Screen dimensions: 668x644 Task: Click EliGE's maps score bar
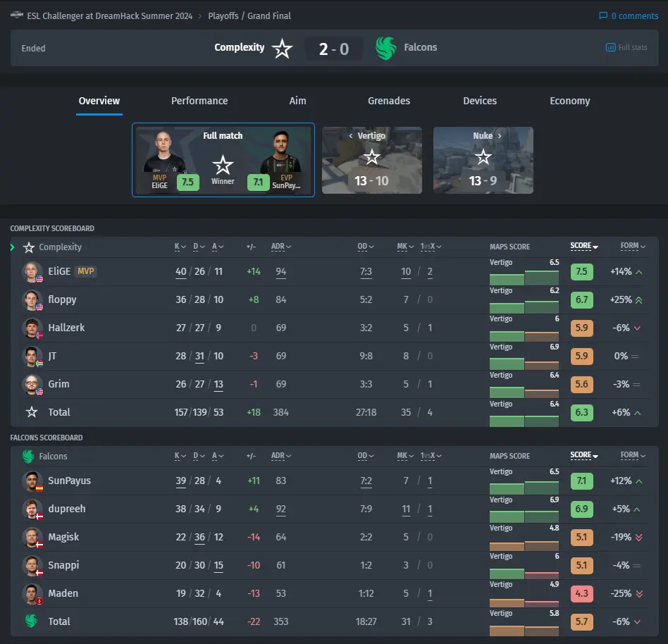(x=524, y=278)
